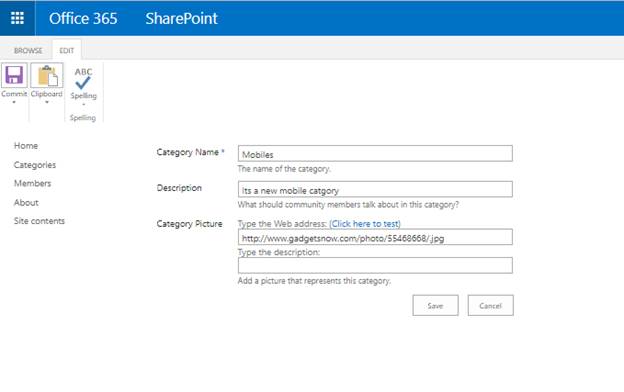Click the empty picture description field
The image size is (624, 392).
(375, 265)
